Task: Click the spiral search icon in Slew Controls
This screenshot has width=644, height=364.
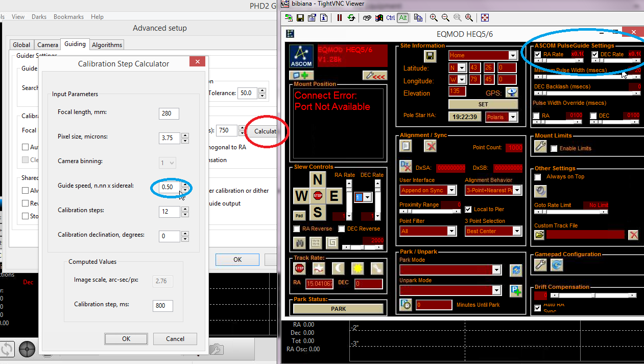Action: pos(332,243)
